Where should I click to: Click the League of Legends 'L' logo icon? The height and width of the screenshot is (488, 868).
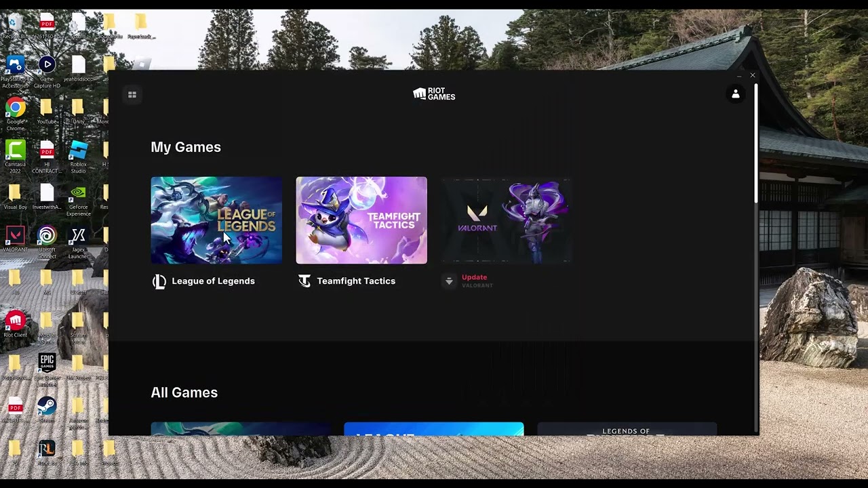click(x=159, y=281)
